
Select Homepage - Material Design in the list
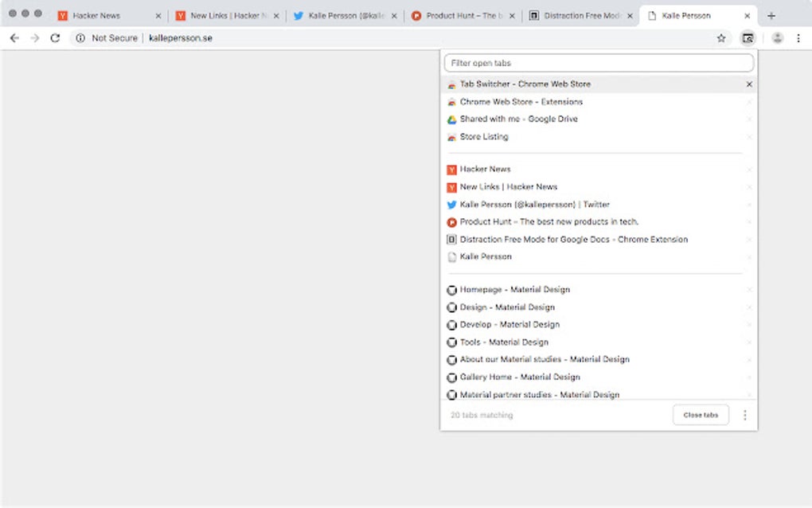[x=514, y=289]
